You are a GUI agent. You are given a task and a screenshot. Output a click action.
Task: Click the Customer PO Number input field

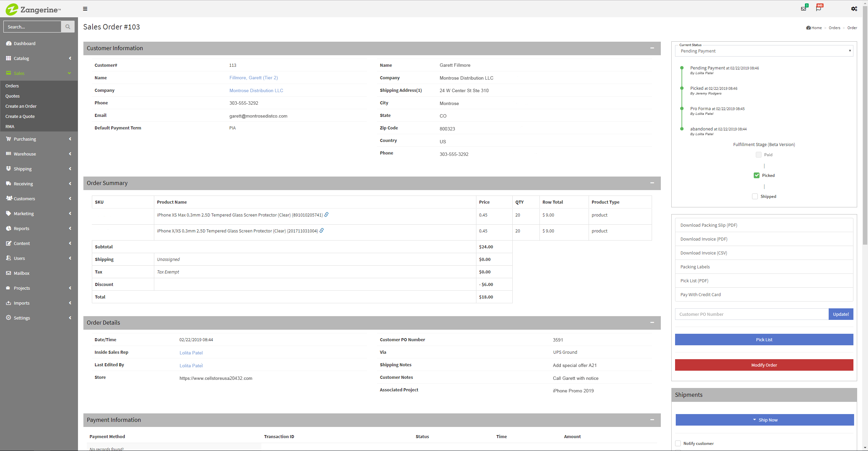tap(751, 314)
